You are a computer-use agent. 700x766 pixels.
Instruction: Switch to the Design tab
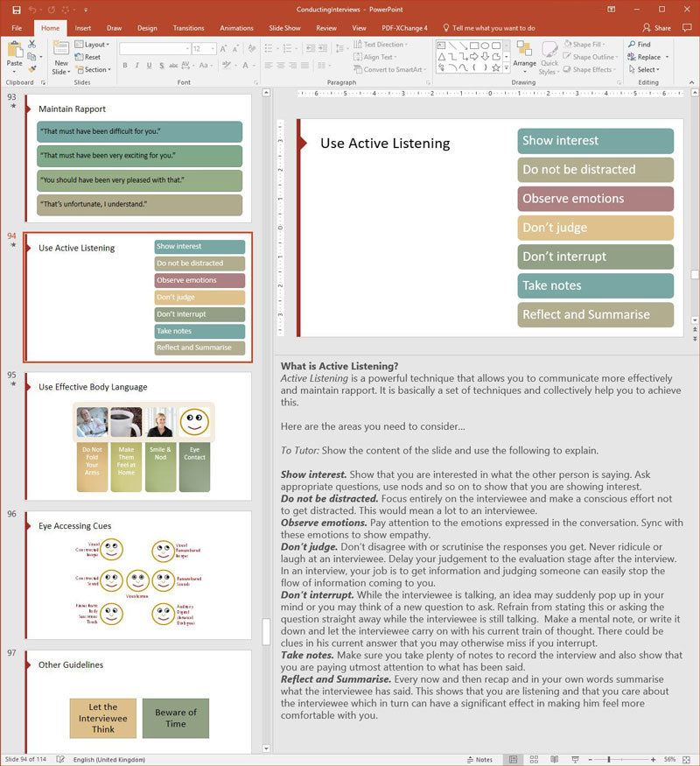[x=147, y=28]
